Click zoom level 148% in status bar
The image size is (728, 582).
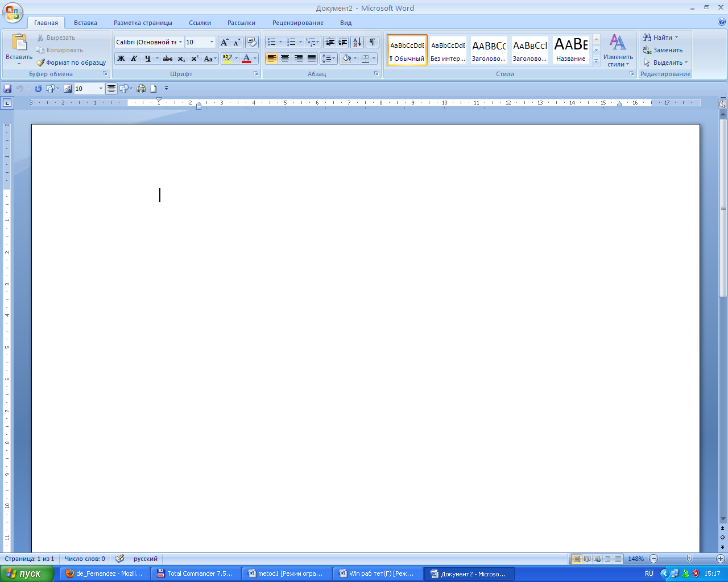(636, 559)
